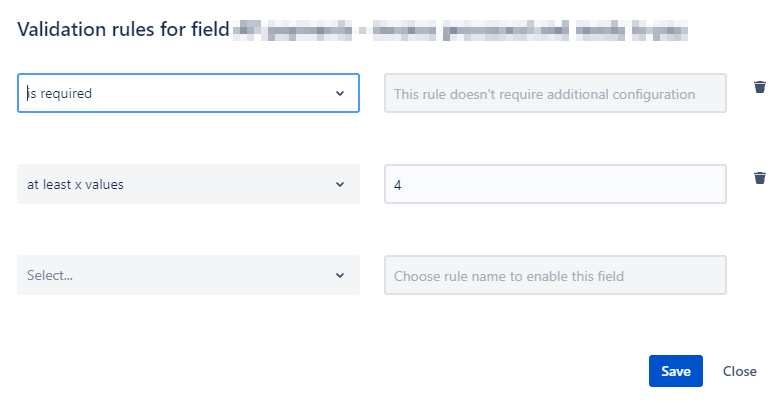Click the chevron on "at least x values"
The image size is (777, 403).
pyautogui.click(x=340, y=184)
